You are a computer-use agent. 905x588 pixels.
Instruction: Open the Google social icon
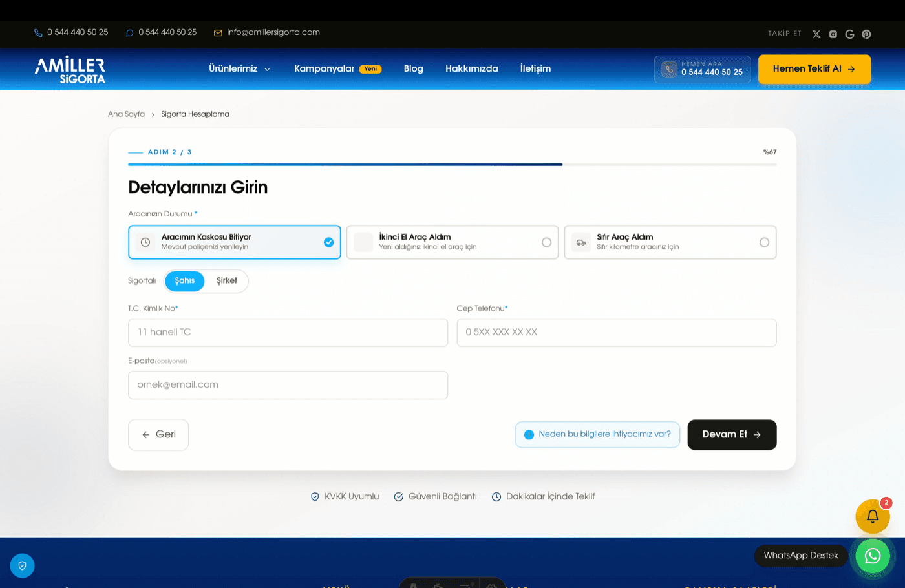click(849, 34)
